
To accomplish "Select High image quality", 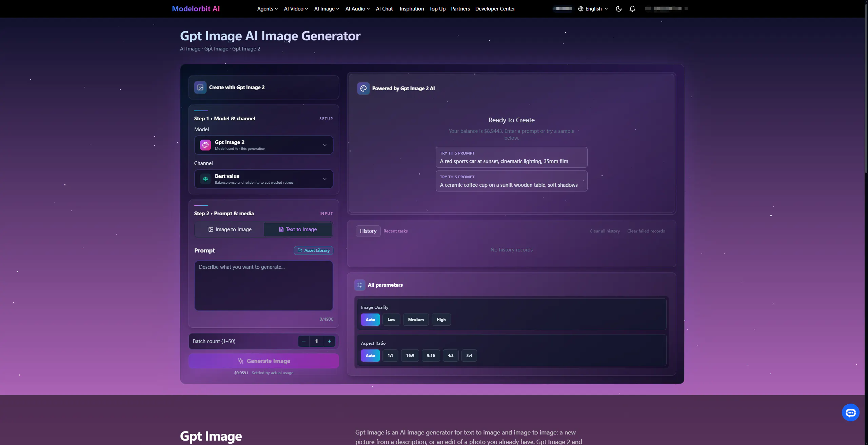I will pos(441,320).
